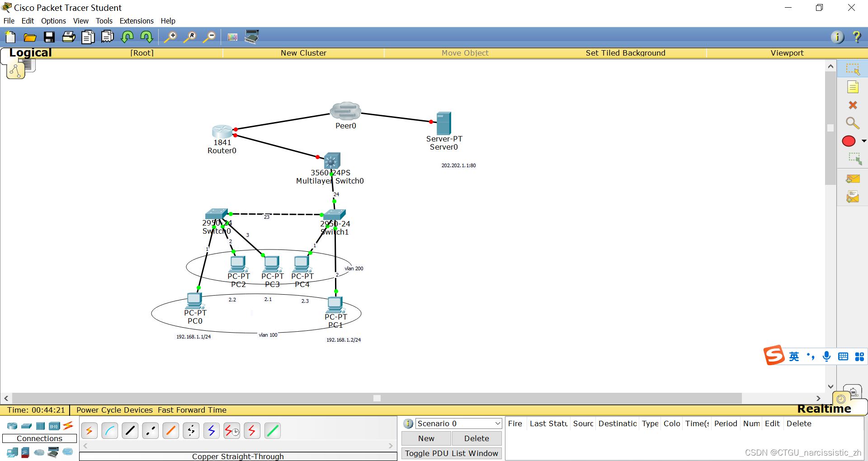Select the Add Simple PDU envelope tool
Viewport: 868px width, 461px height.
(854, 179)
